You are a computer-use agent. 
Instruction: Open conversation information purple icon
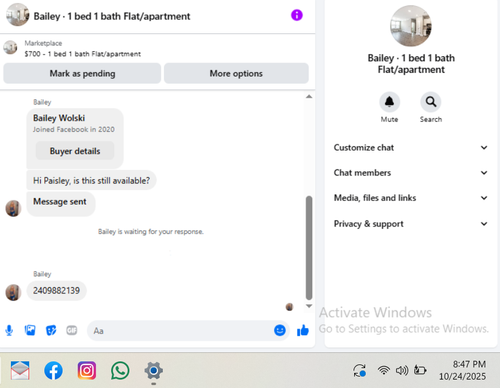point(297,15)
